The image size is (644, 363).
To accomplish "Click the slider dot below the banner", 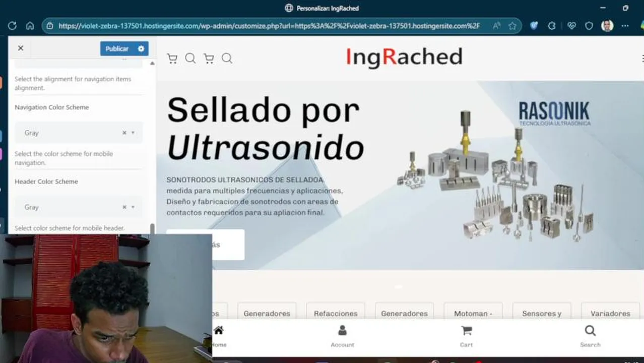I will [398, 286].
